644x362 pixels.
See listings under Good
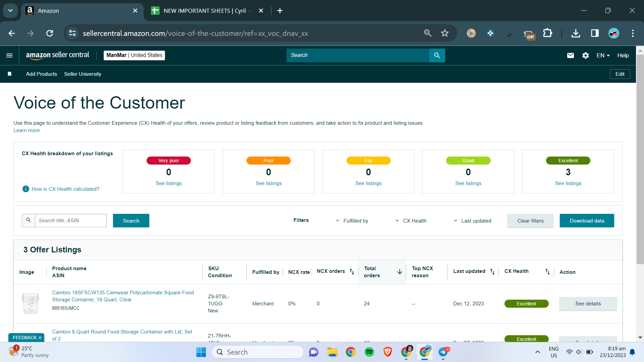point(468,183)
